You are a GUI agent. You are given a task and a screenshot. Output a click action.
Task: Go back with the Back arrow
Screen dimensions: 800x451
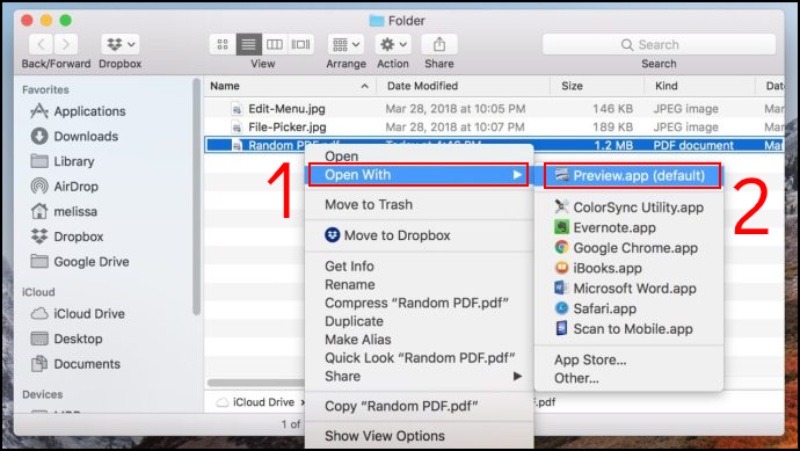point(41,45)
